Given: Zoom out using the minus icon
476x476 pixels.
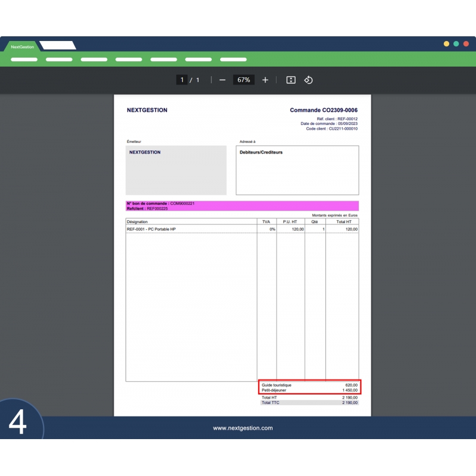Looking at the screenshot, I should [221, 79].
